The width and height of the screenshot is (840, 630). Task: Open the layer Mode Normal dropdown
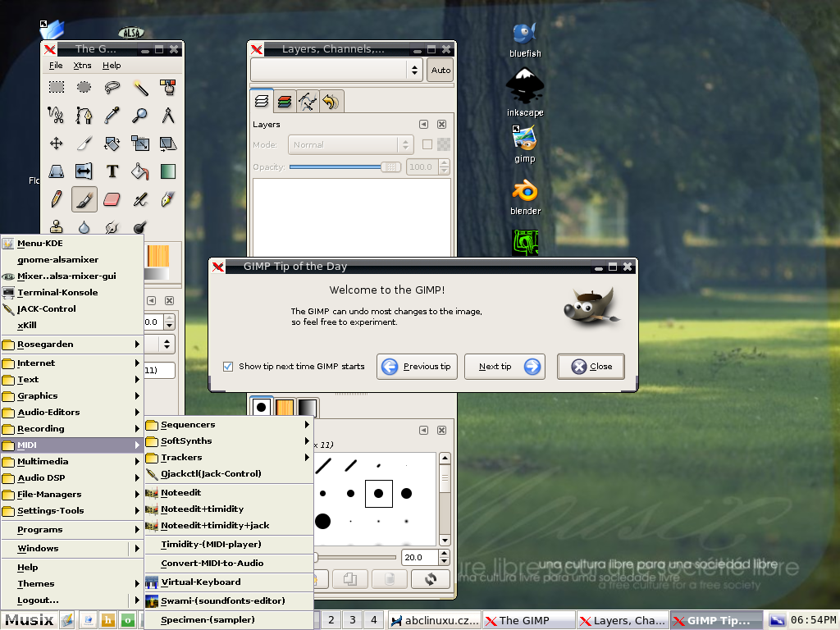[349, 144]
